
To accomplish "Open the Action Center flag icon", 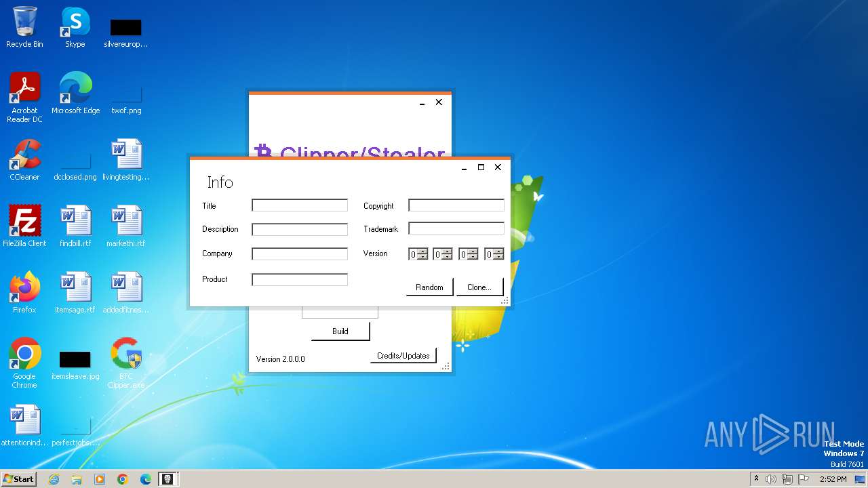I will coord(804,479).
